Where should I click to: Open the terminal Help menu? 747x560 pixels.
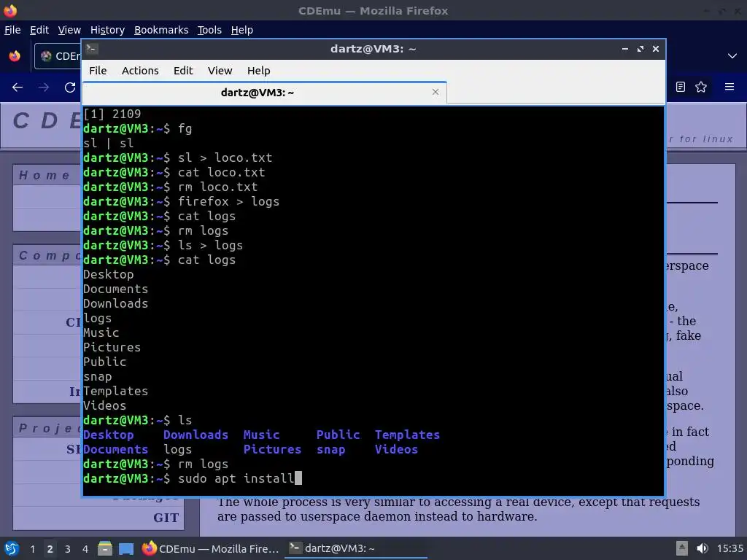click(x=259, y=71)
